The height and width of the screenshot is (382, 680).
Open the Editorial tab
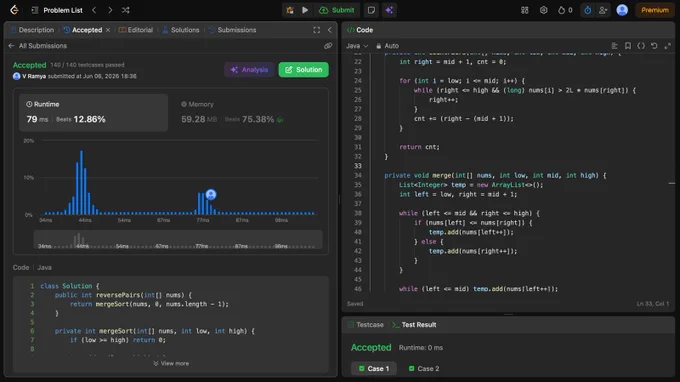tap(136, 30)
